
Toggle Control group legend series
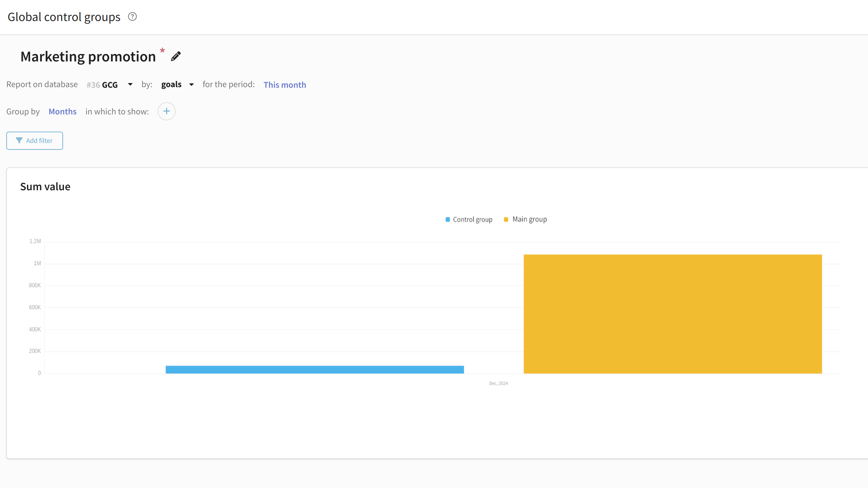click(469, 220)
